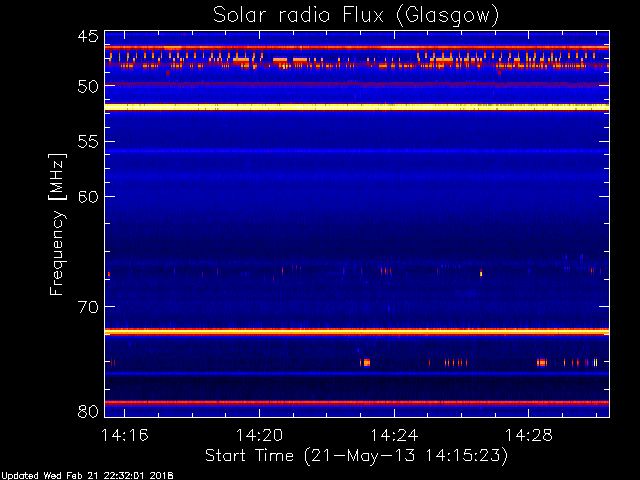Click the '14:16' time axis label
Viewport: 640px width, 480px height.
125,435
